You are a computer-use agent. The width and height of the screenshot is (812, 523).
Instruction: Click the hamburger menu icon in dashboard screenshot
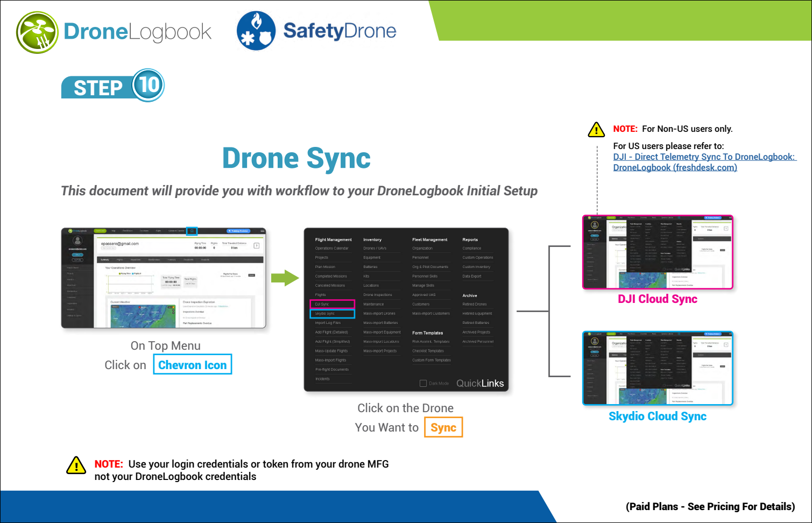coord(263,231)
